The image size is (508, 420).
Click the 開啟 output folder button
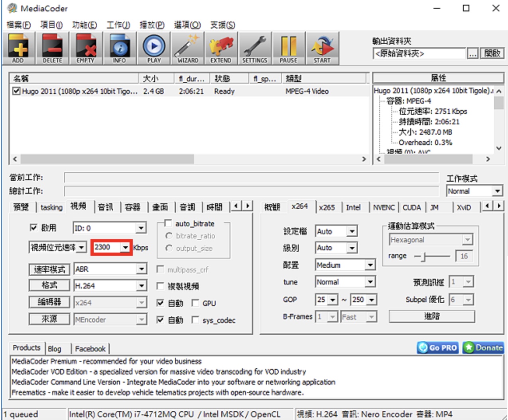[492, 53]
